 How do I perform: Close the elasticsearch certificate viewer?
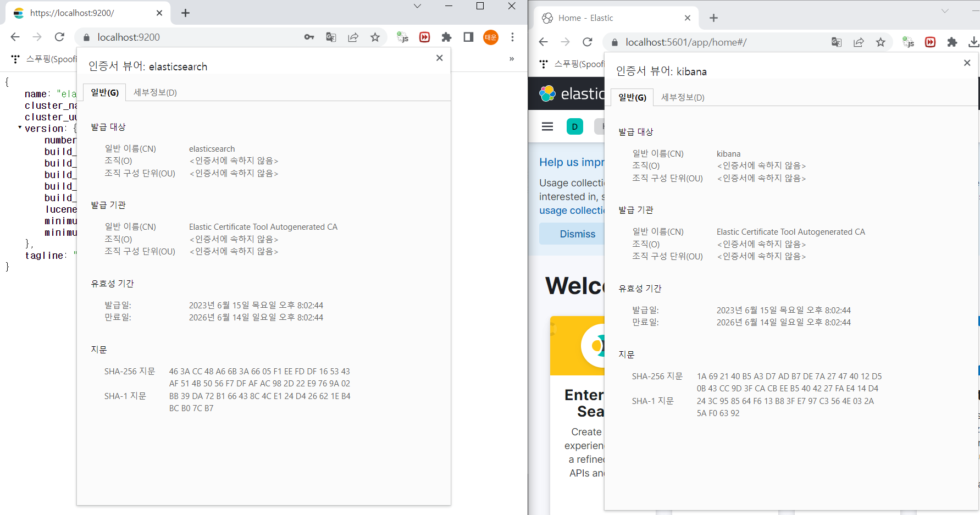[439, 58]
